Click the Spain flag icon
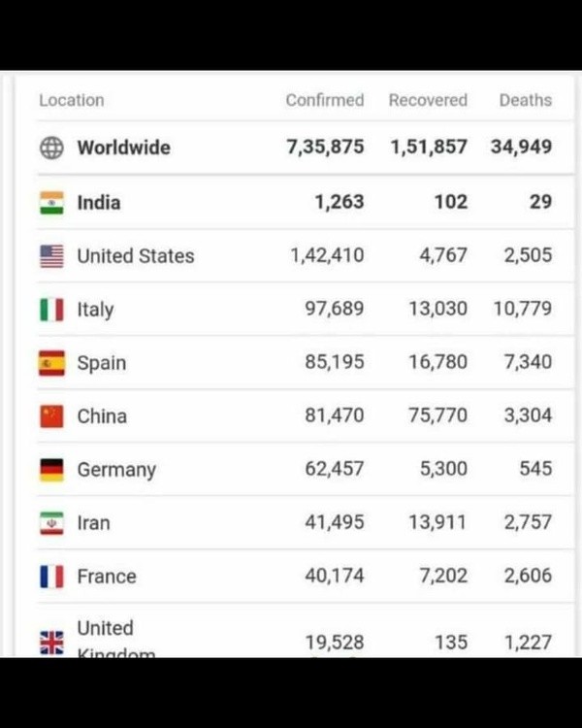The height and width of the screenshot is (728, 582). (51, 363)
